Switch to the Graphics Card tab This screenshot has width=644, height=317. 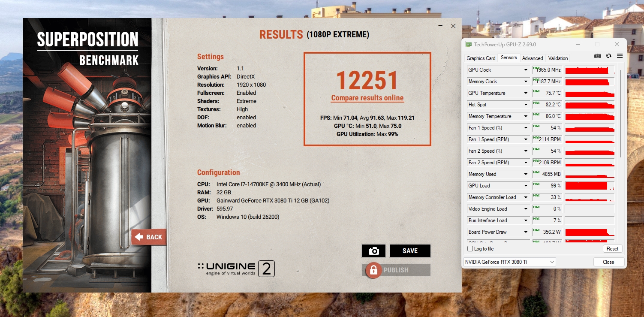coord(481,58)
